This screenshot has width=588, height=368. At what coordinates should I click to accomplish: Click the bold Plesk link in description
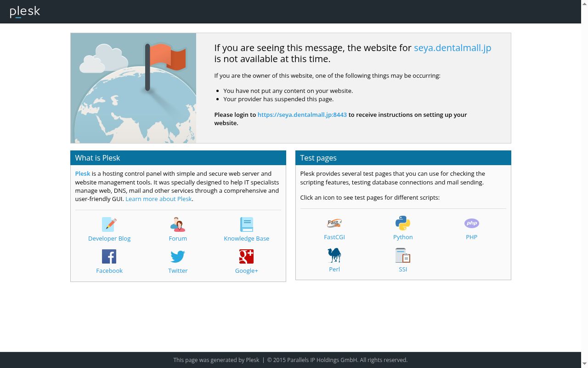point(83,173)
